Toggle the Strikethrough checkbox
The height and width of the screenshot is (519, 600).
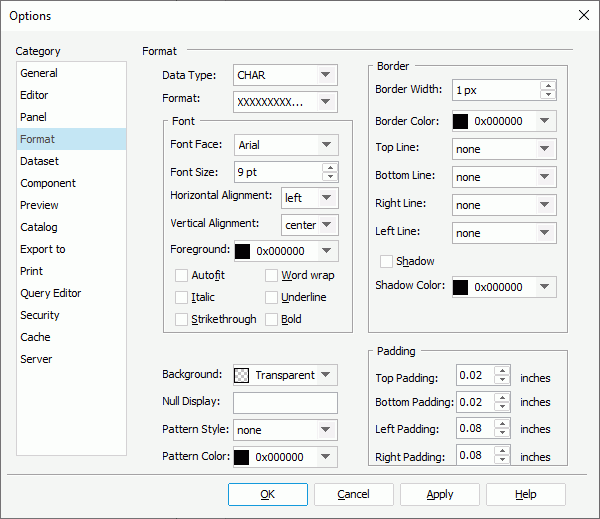[x=181, y=319]
